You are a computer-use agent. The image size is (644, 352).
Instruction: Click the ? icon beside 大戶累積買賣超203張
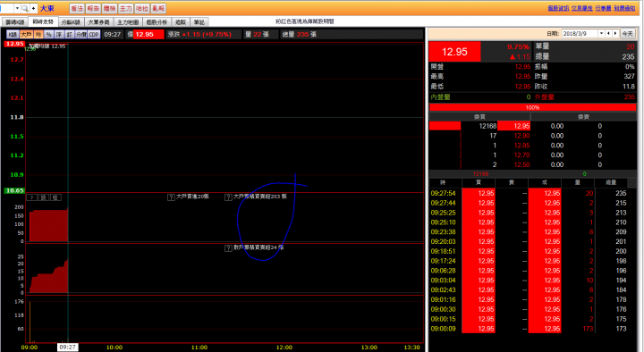click(228, 197)
